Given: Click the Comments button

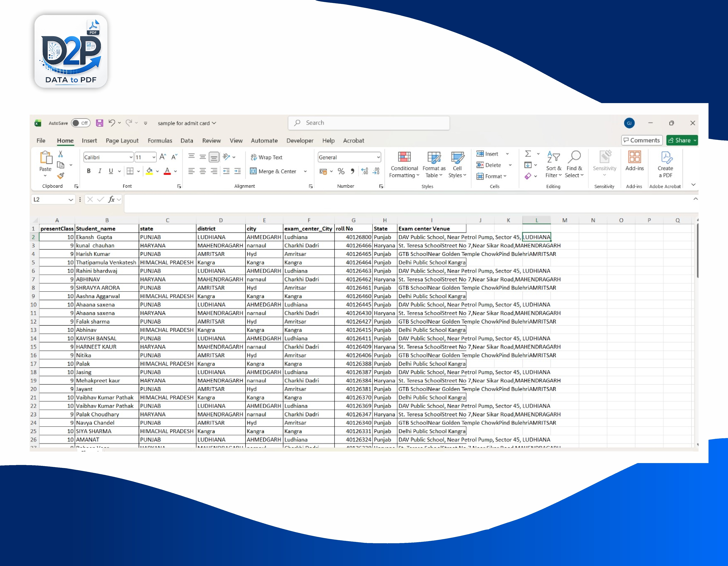Looking at the screenshot, I should 642,140.
